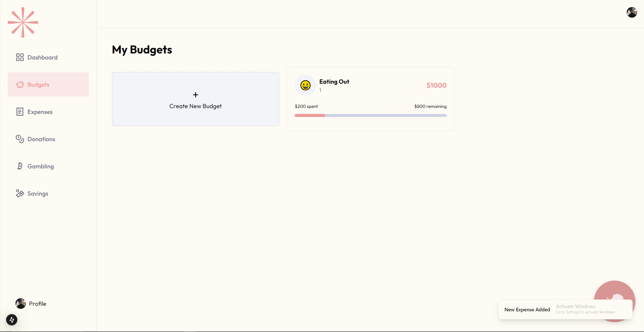
Task: Click the Donations coins icon
Action: point(20,139)
